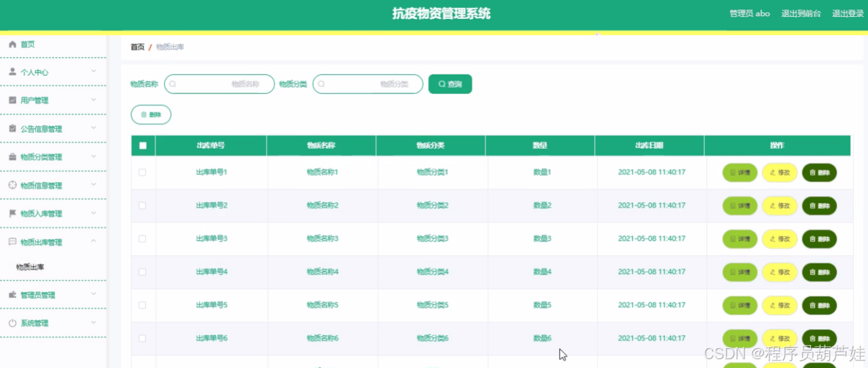Collapse 物质出库管理 menu chevron

(x=93, y=241)
